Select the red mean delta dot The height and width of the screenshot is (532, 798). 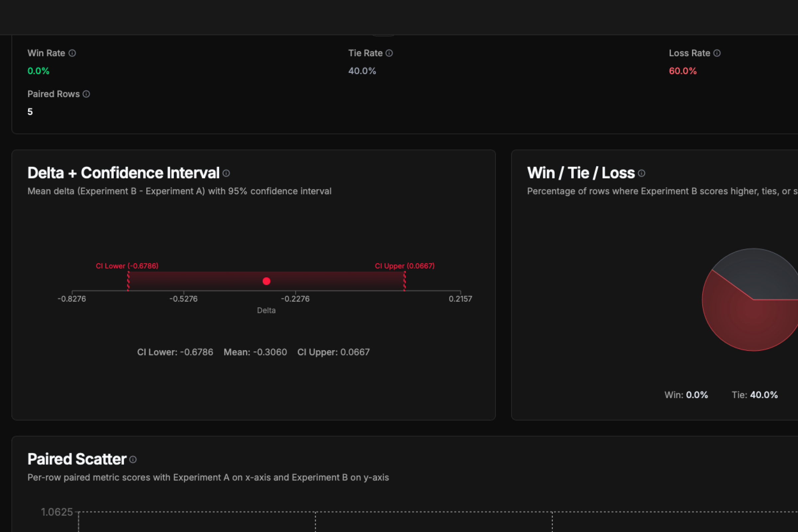pyautogui.click(x=266, y=281)
